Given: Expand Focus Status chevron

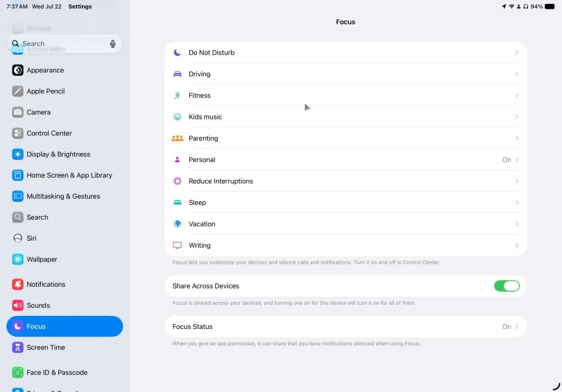Looking at the screenshot, I should coord(517,327).
